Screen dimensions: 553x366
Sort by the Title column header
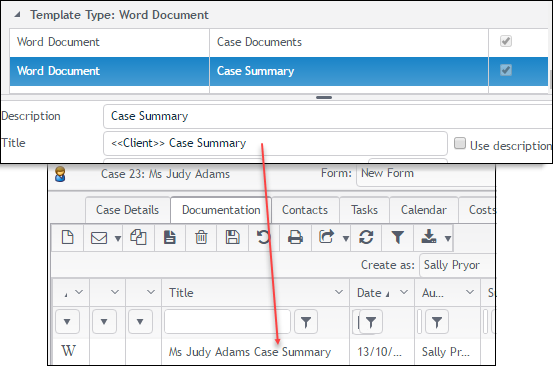181,293
